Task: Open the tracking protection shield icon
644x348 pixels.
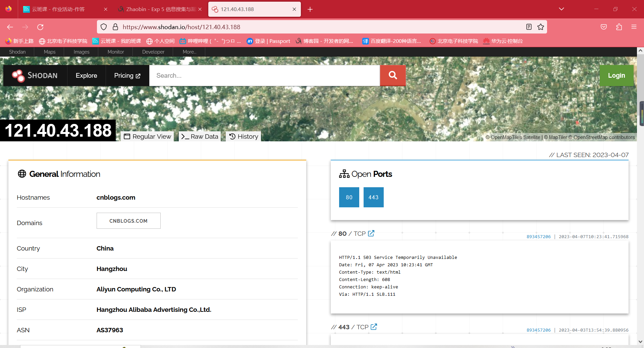Action: tap(104, 27)
